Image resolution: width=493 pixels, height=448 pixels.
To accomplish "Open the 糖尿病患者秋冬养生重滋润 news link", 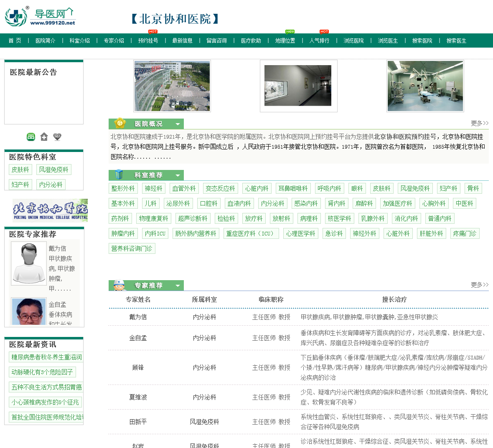I will (x=46, y=357).
